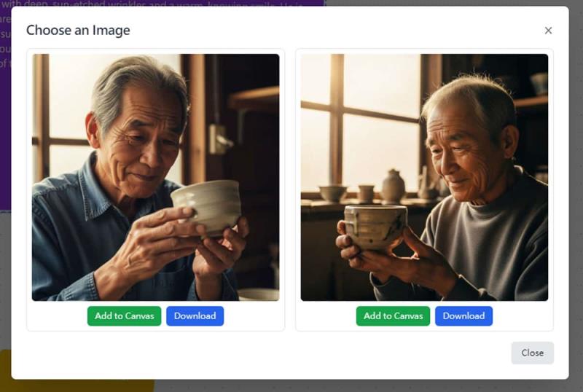
Task: Add the blue-shirt man image to canvas
Action: [124, 315]
